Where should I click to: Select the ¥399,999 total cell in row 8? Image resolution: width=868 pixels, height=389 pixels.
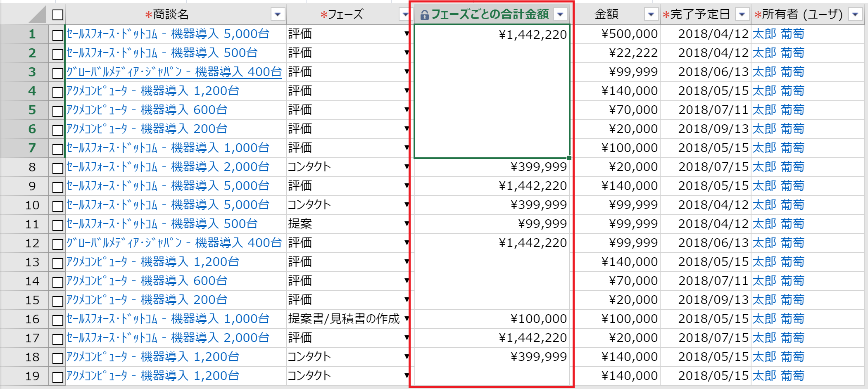pyautogui.click(x=492, y=167)
